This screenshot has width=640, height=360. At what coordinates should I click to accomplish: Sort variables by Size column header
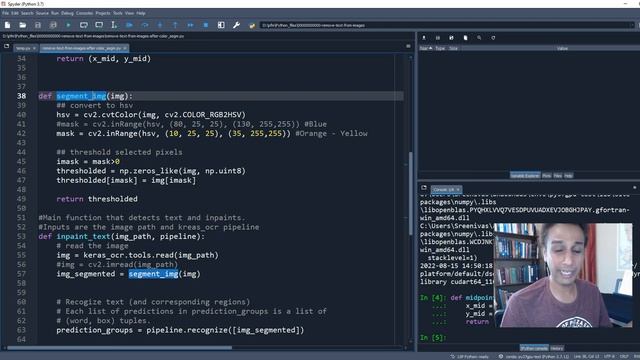pyautogui.click(x=453, y=48)
